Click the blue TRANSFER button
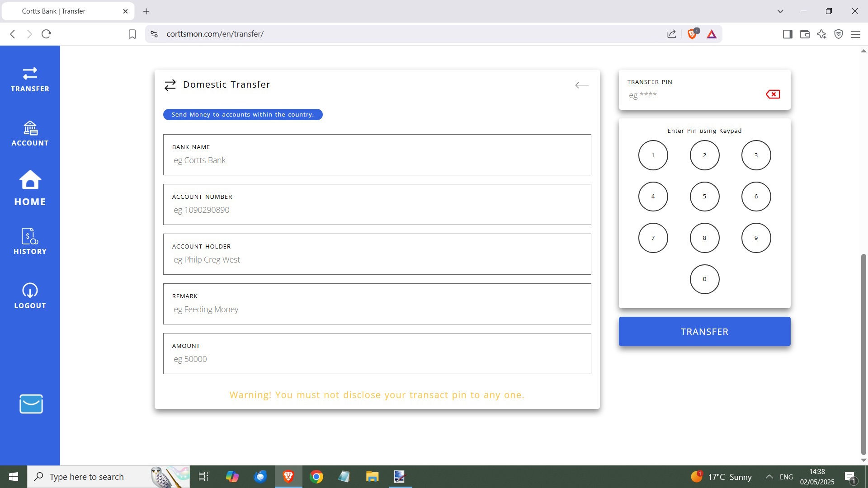868x488 pixels. [x=704, y=332]
